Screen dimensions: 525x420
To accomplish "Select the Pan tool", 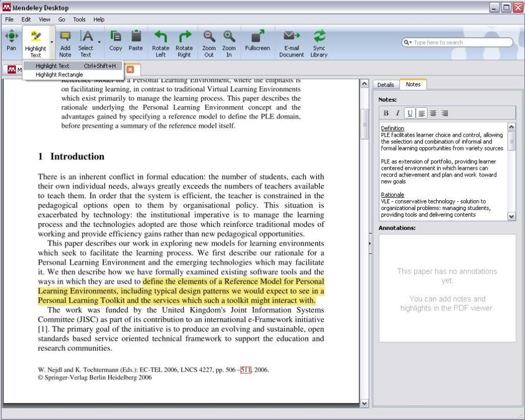I will [x=11, y=41].
